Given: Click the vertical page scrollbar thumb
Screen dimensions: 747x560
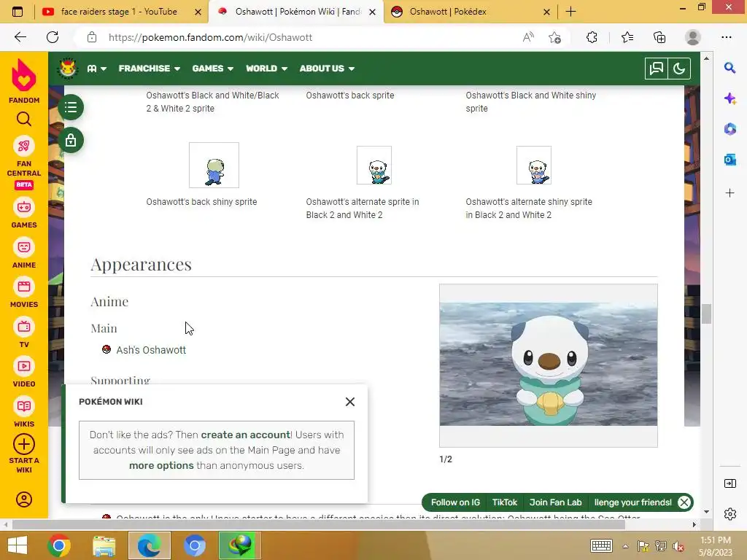Looking at the screenshot, I should click(x=706, y=314).
